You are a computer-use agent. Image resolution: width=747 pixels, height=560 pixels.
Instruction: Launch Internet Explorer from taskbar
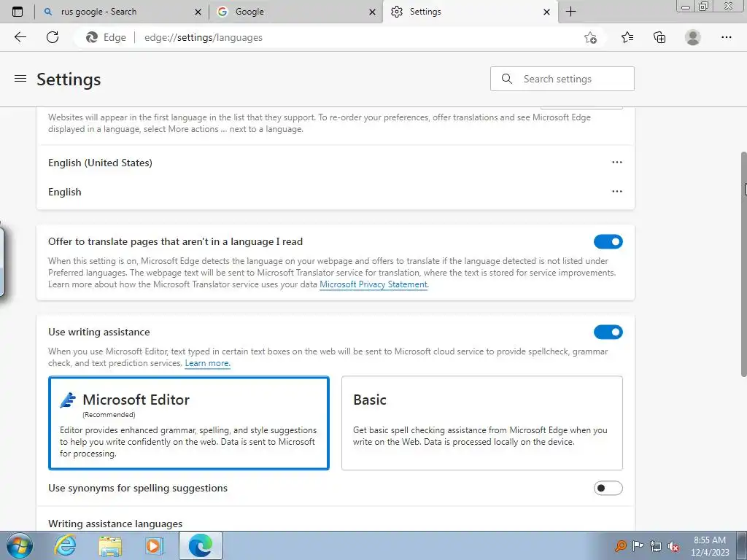click(65, 545)
